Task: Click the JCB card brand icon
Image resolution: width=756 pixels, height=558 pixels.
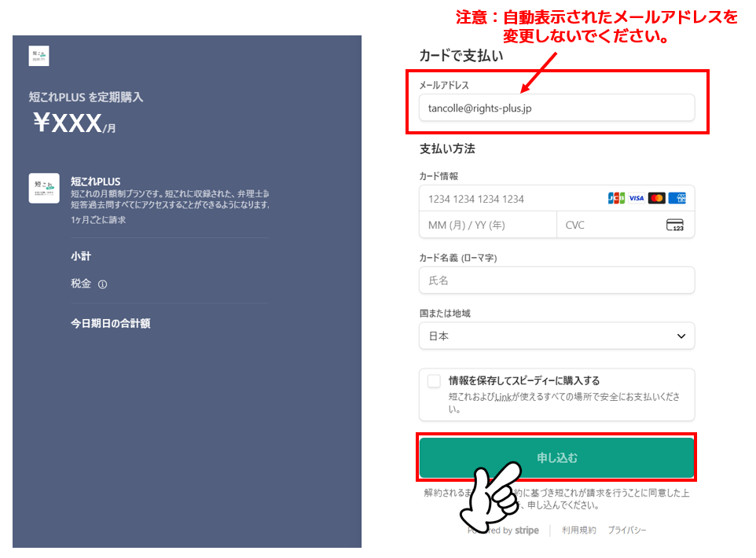Action: (616, 198)
